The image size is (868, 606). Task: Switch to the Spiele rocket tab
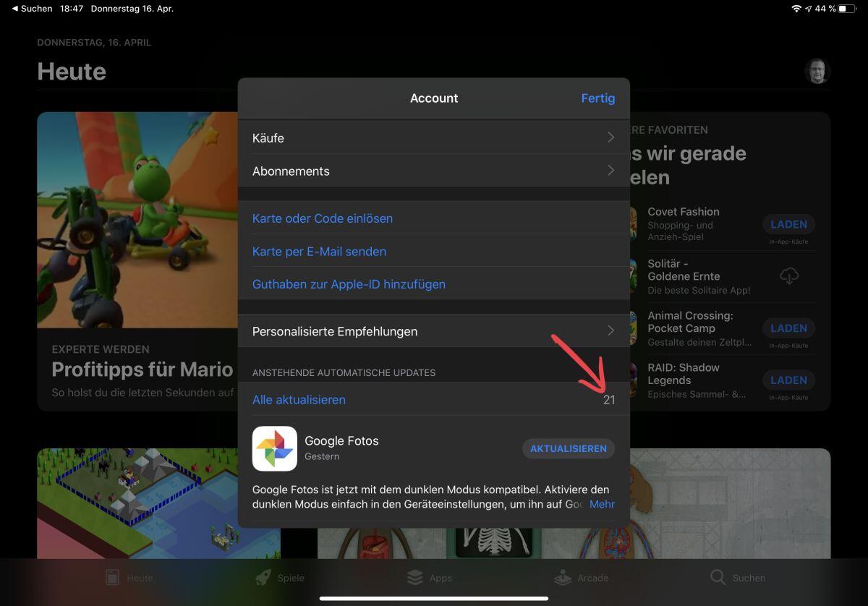[264, 578]
